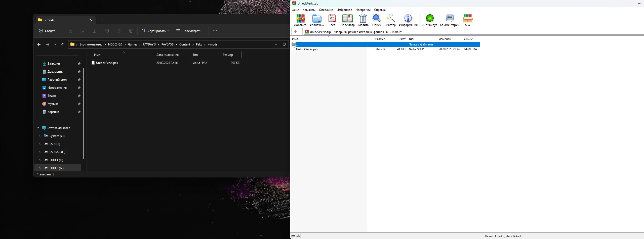Open the Настройки menu in WinRAR
Image resolution: width=644 pixels, height=239 pixels.
click(x=363, y=10)
